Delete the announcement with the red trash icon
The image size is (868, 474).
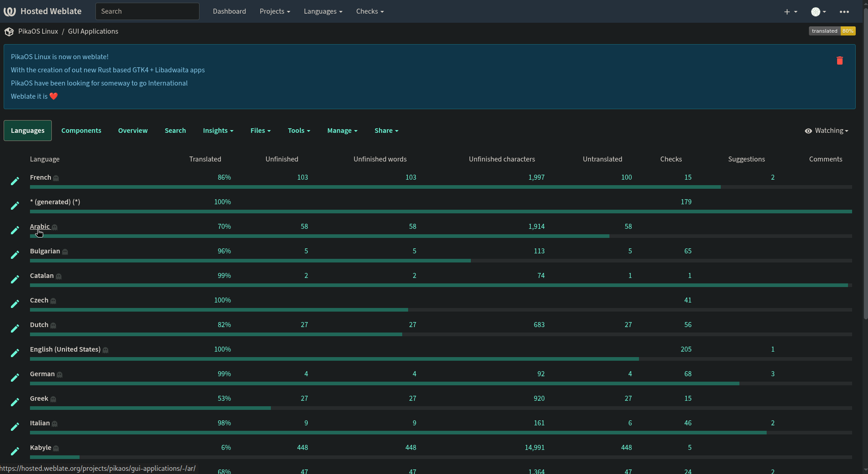tap(840, 61)
